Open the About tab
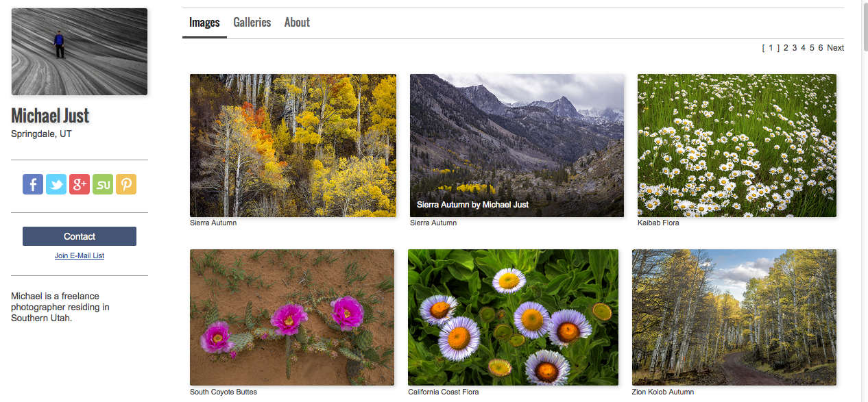 pos(297,23)
